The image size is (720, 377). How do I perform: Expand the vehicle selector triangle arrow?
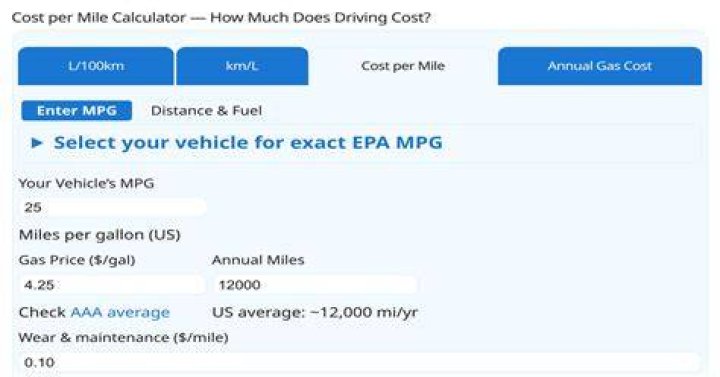pyautogui.click(x=37, y=143)
